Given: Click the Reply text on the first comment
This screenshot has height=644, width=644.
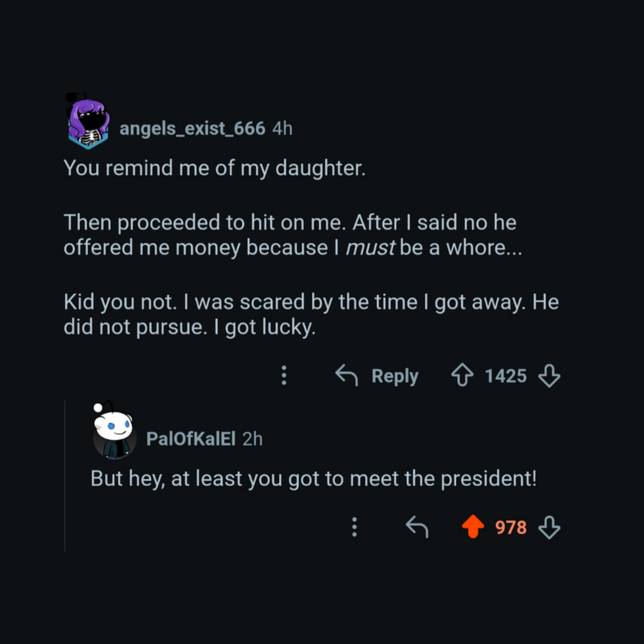Looking at the screenshot, I should (395, 376).
